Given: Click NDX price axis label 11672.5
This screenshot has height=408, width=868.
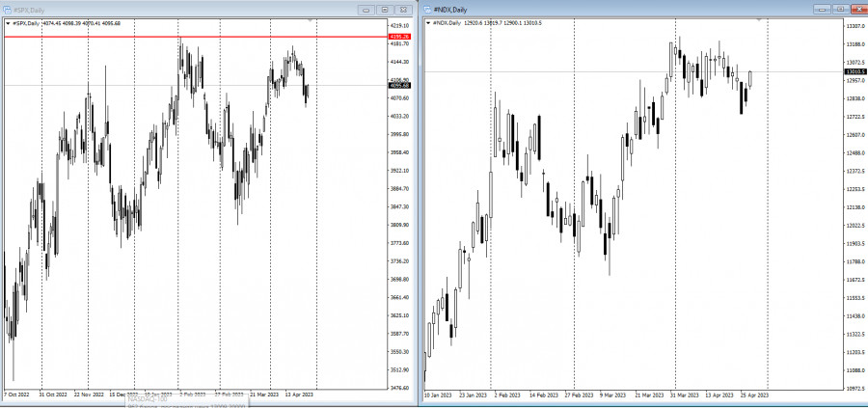Looking at the screenshot, I should pos(855,280).
